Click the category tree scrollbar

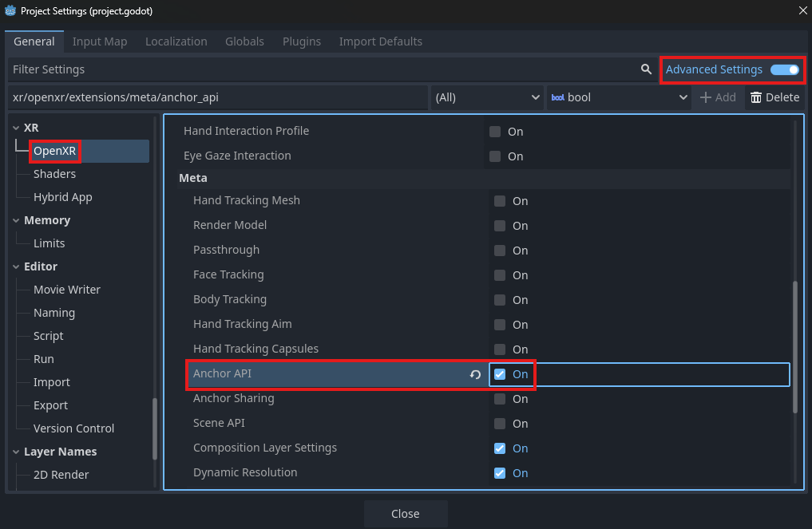coord(154,428)
